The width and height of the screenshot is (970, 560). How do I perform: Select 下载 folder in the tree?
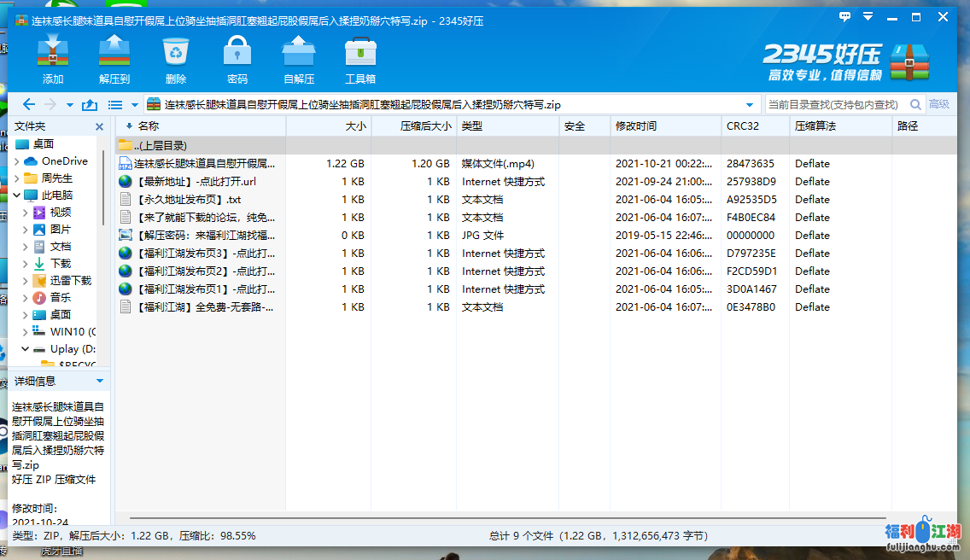61,264
